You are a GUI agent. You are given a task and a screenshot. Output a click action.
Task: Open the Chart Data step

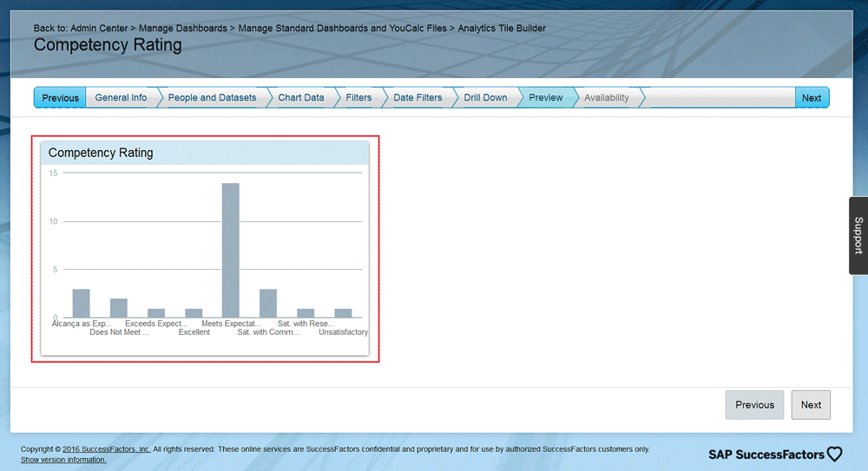pos(300,98)
